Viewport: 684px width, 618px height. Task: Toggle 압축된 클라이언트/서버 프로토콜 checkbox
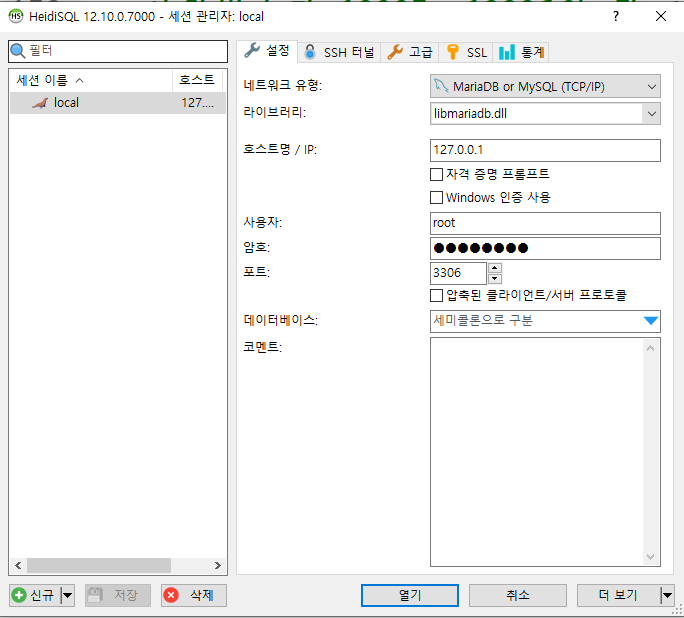(x=436, y=295)
